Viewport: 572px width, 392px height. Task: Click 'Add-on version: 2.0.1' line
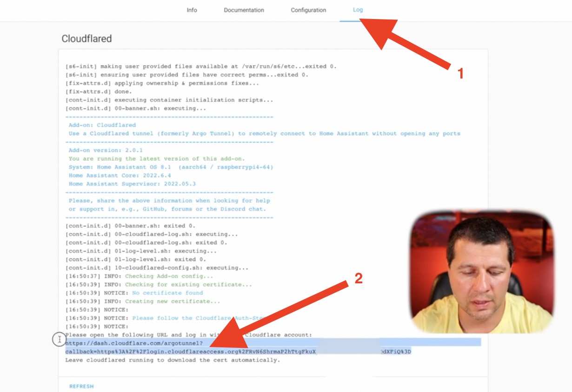pyautogui.click(x=106, y=150)
